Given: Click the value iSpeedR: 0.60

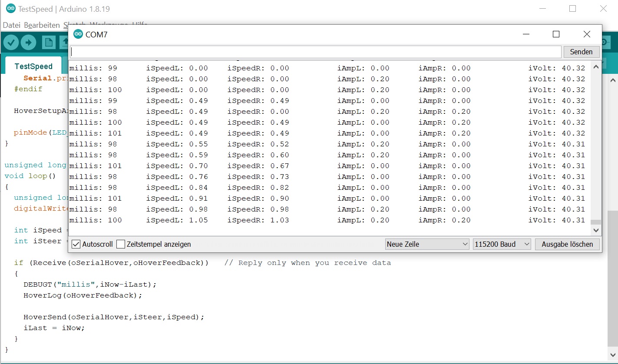Looking at the screenshot, I should point(258,155).
